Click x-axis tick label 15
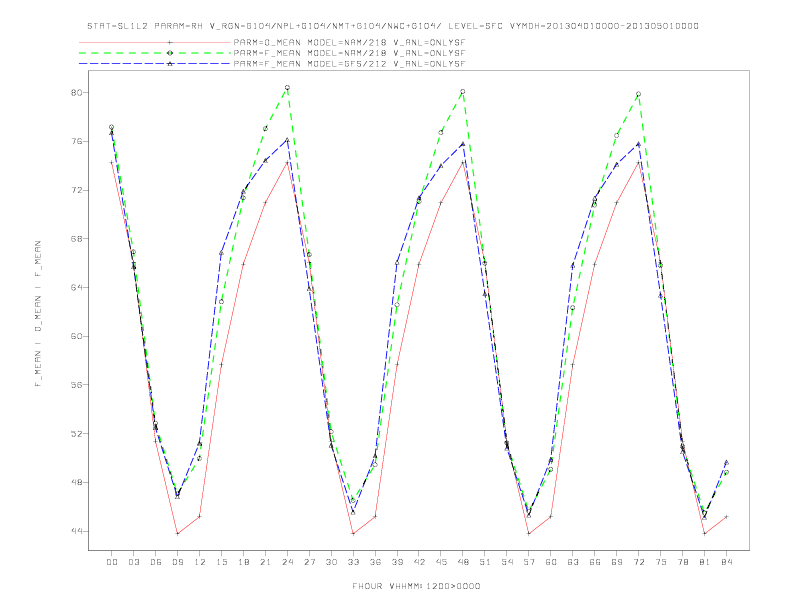Image resolution: width=792 pixels, height=612 pixels. pyautogui.click(x=221, y=562)
